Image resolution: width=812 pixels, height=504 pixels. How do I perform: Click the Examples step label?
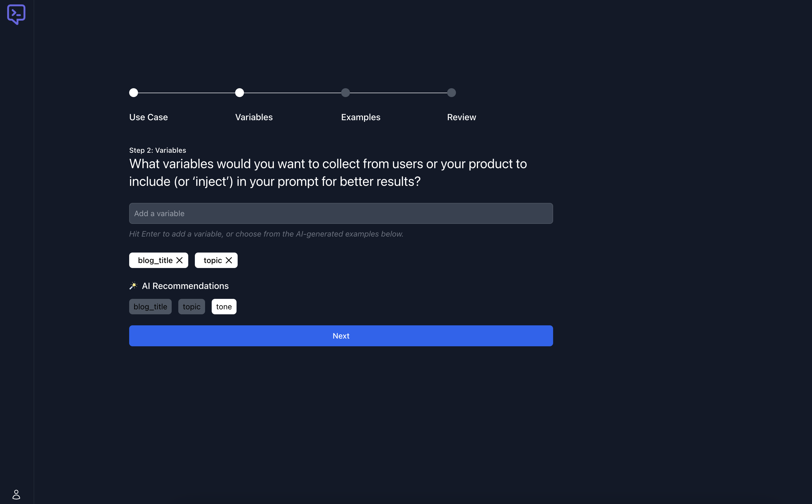361,117
